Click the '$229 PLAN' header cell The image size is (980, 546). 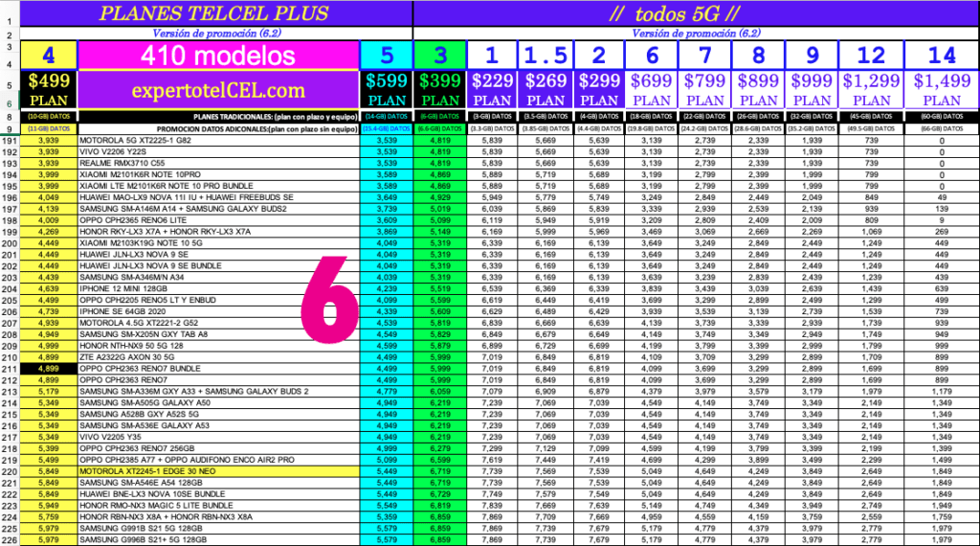click(x=493, y=90)
